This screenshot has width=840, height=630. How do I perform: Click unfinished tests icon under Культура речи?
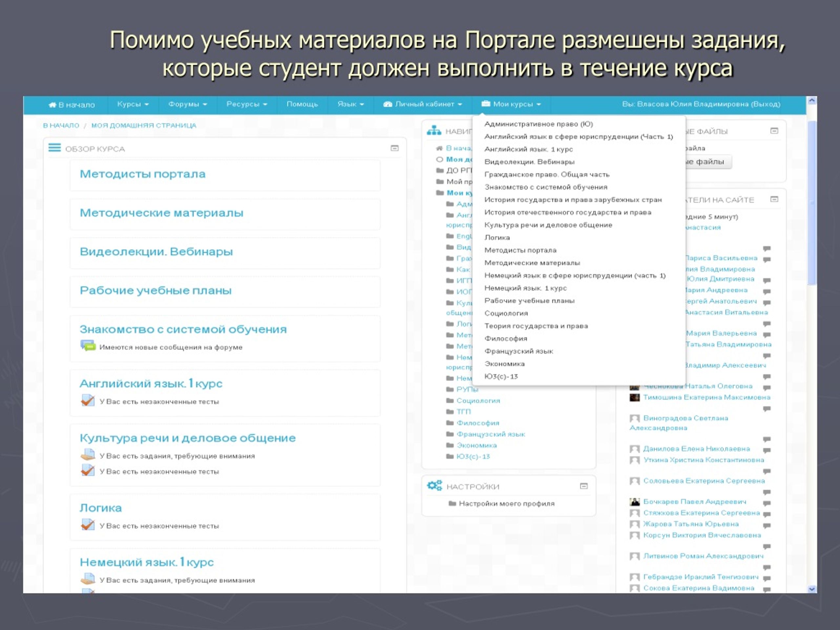click(88, 471)
